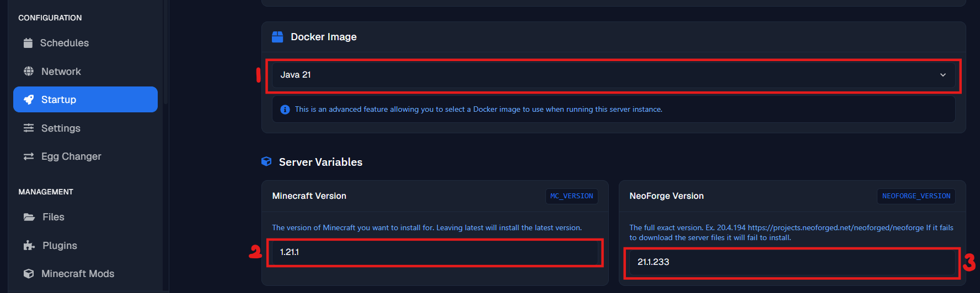Focus the NeoForge Version field showing 21.1.233
The height and width of the screenshot is (293, 980).
pyautogui.click(x=792, y=262)
